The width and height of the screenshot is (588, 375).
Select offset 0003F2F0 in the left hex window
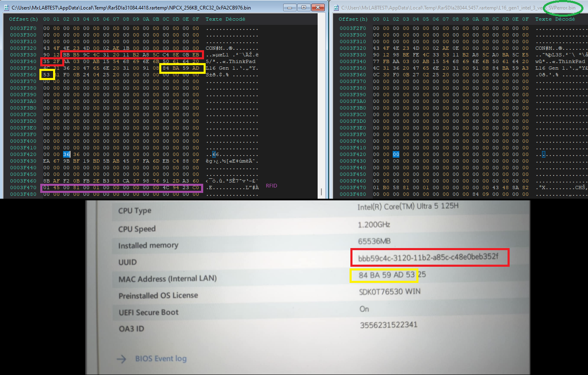point(23,28)
